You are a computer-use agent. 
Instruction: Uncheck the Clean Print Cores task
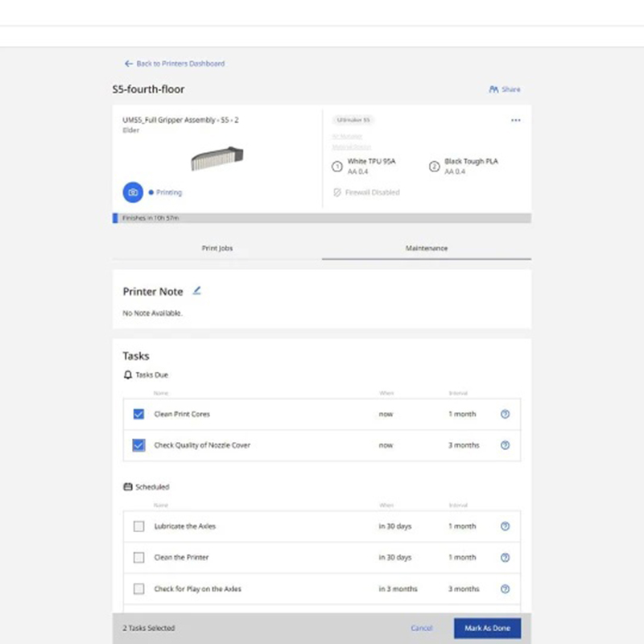(139, 415)
